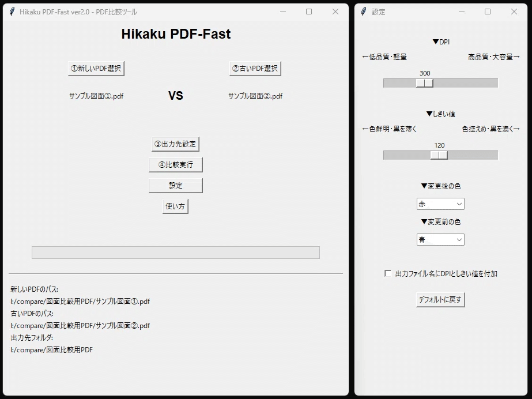
Task: Click the サンプル図面②.pdf filename label
Action: pyautogui.click(x=255, y=96)
